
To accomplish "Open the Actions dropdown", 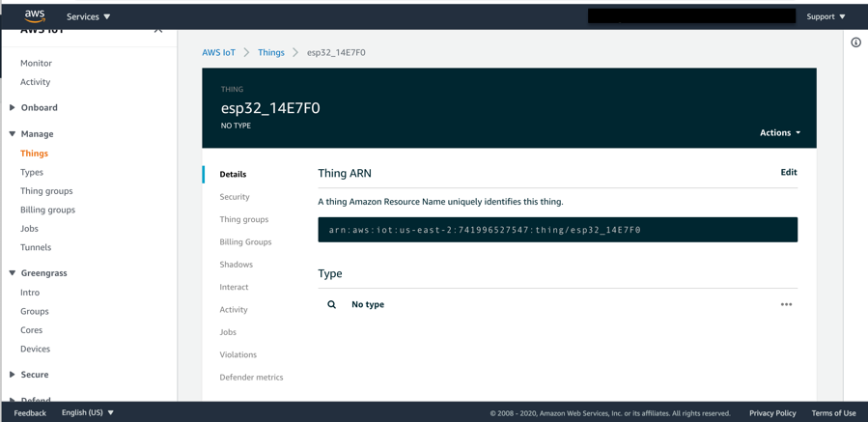I will click(x=780, y=133).
